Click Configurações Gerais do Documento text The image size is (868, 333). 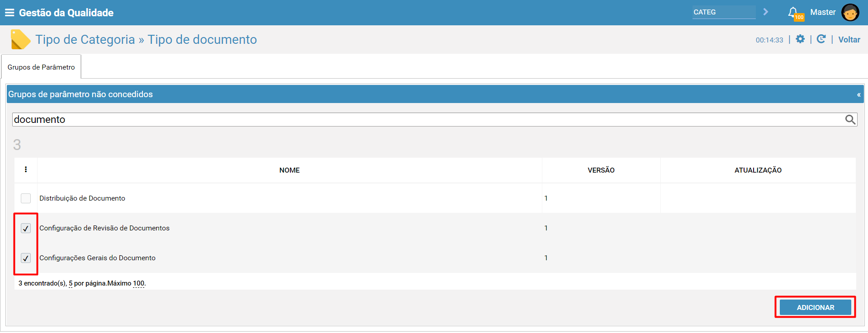(97, 258)
